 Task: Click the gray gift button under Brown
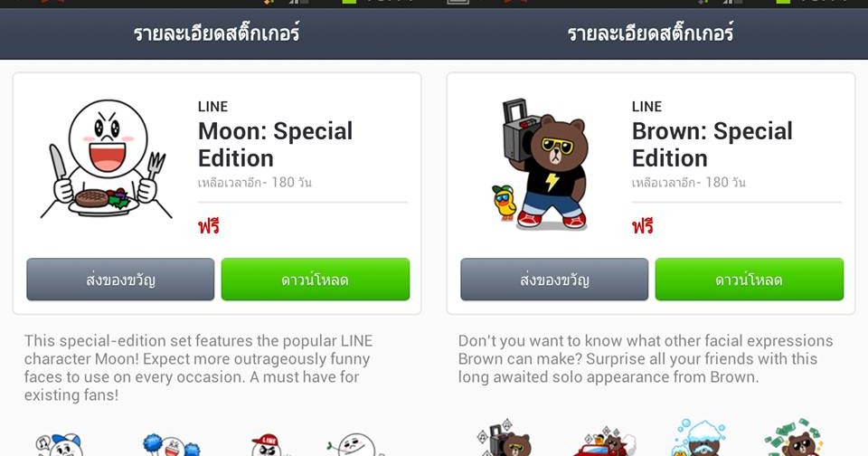[554, 280]
